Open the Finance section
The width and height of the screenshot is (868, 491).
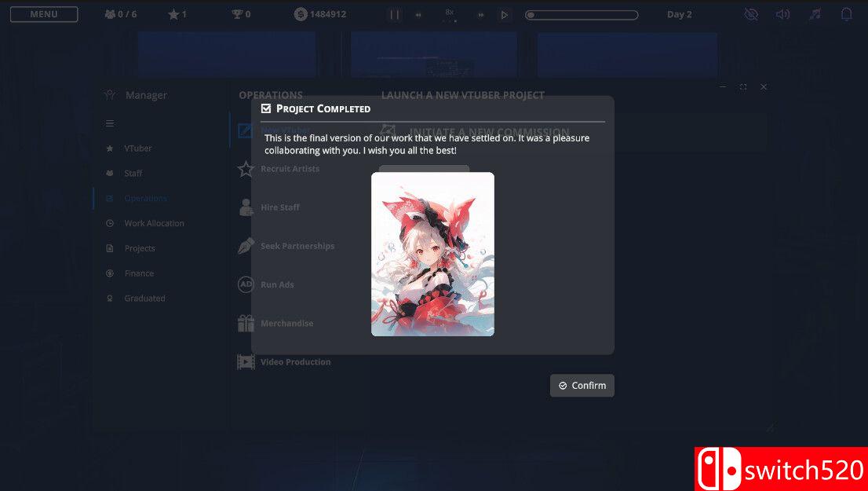click(138, 273)
